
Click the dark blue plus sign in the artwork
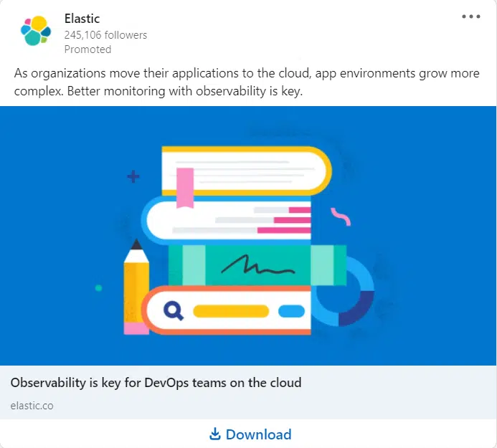(x=133, y=176)
